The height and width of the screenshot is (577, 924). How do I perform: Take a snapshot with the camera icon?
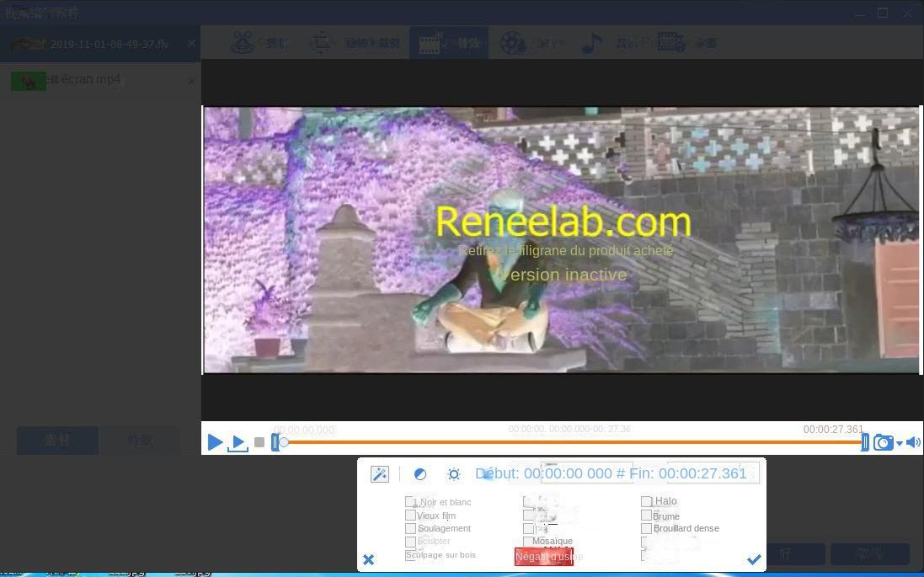click(x=882, y=442)
